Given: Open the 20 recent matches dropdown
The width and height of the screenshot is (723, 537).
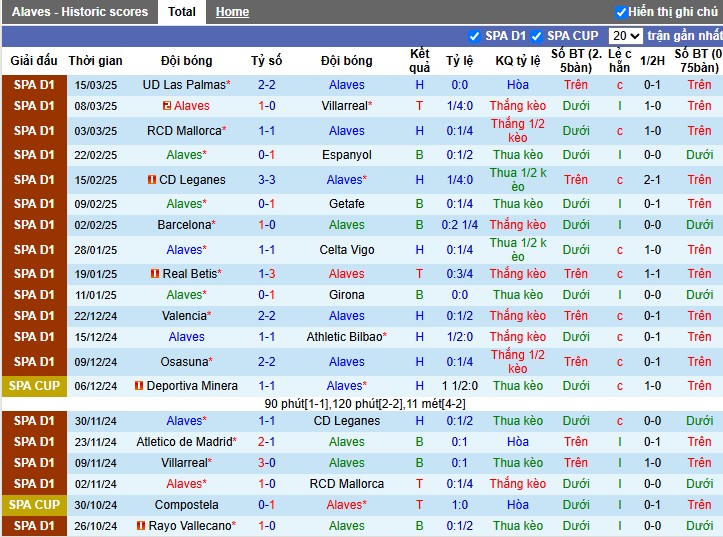Looking at the screenshot, I should (625, 36).
